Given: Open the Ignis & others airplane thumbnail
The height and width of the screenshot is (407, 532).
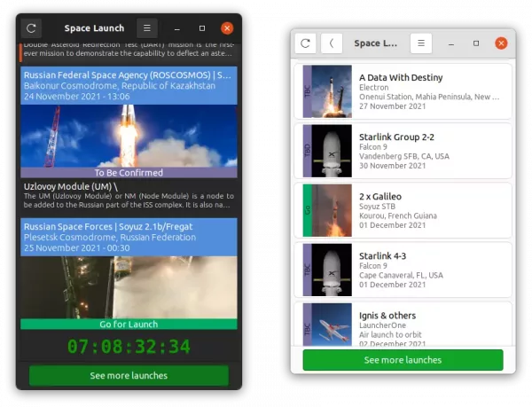Looking at the screenshot, I should (332, 325).
